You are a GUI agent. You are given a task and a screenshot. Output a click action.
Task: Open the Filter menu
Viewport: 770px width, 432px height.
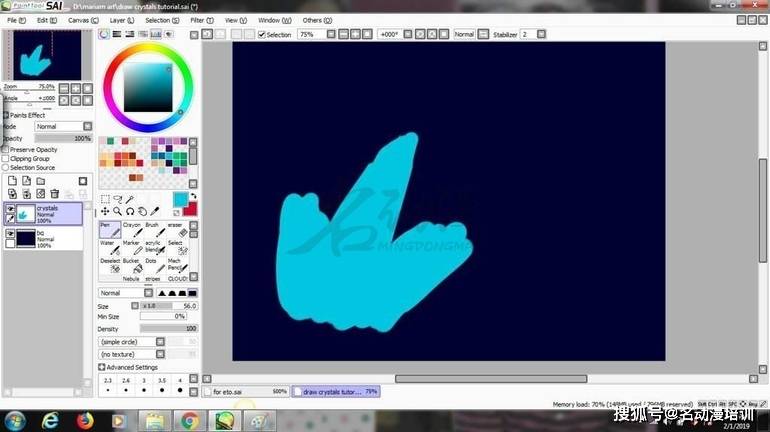196,20
